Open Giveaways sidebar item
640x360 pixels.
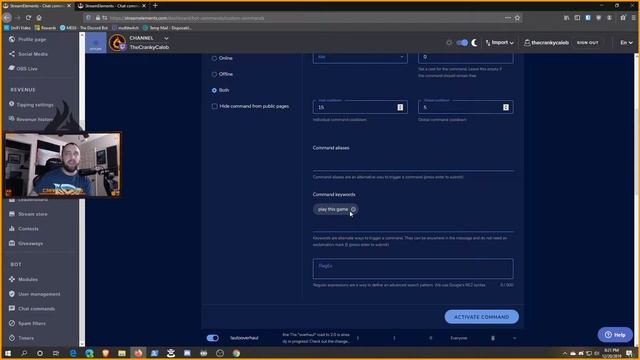pyautogui.click(x=26, y=243)
